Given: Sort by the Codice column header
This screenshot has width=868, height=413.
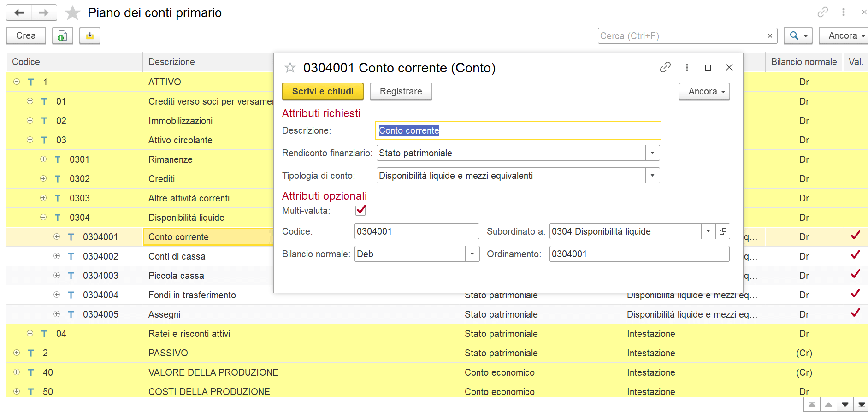Looking at the screenshot, I should point(74,62).
